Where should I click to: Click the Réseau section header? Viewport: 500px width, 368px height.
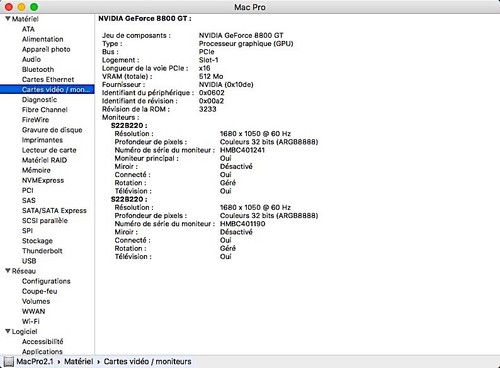(x=24, y=271)
